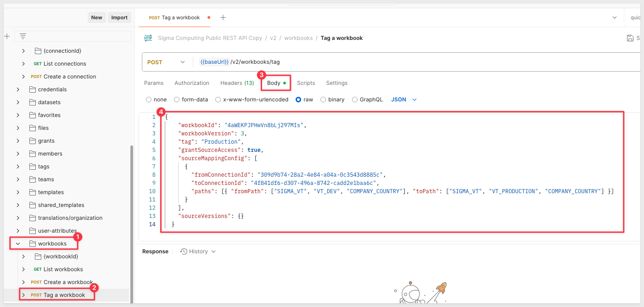Image resolution: width=644 pixels, height=307 pixels.
Task: Click the Import button
Action: pyautogui.click(x=119, y=17)
